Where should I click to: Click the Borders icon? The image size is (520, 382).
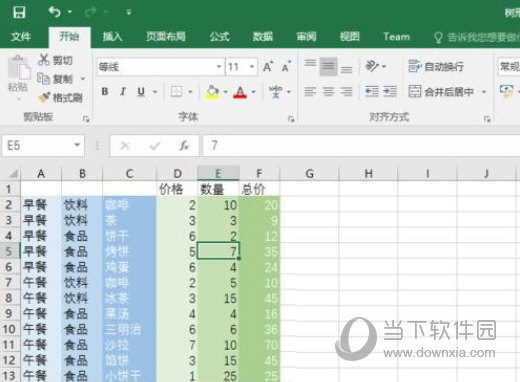pos(176,91)
